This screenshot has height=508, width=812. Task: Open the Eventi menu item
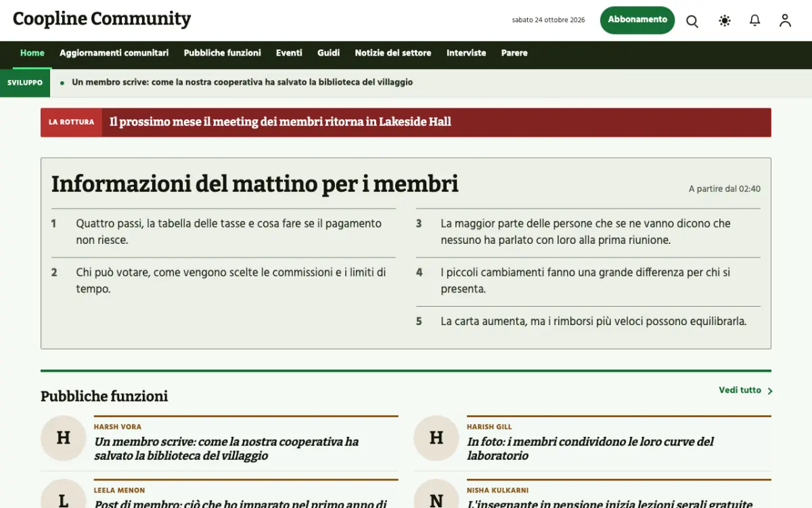click(x=289, y=53)
